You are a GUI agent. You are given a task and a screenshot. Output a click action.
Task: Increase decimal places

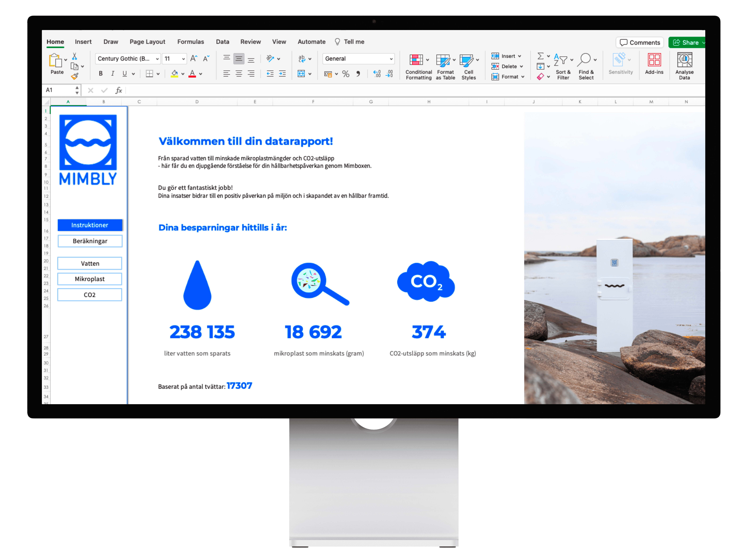(x=377, y=74)
